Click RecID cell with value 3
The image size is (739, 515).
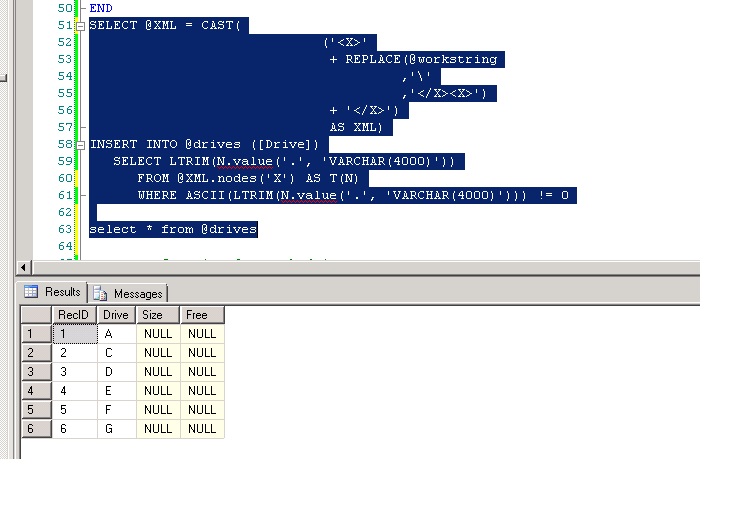click(x=74, y=372)
